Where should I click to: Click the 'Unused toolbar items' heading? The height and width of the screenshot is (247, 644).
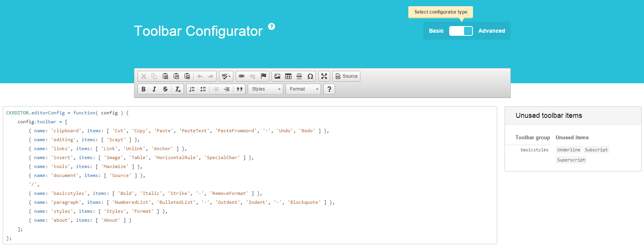tap(549, 116)
